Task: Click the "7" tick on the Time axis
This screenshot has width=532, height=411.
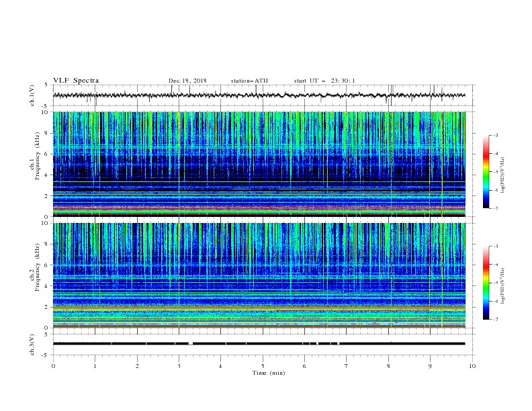Action: tap(347, 366)
